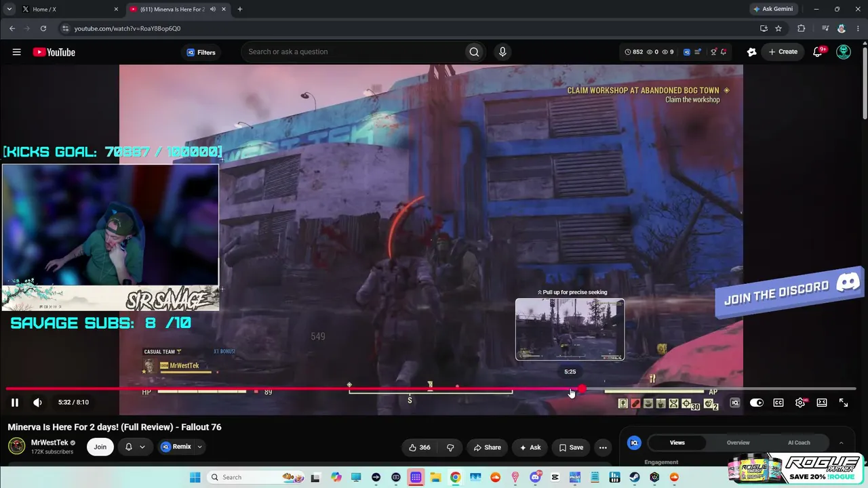
Task: Seek on the video progress bar
Action: coord(431,389)
